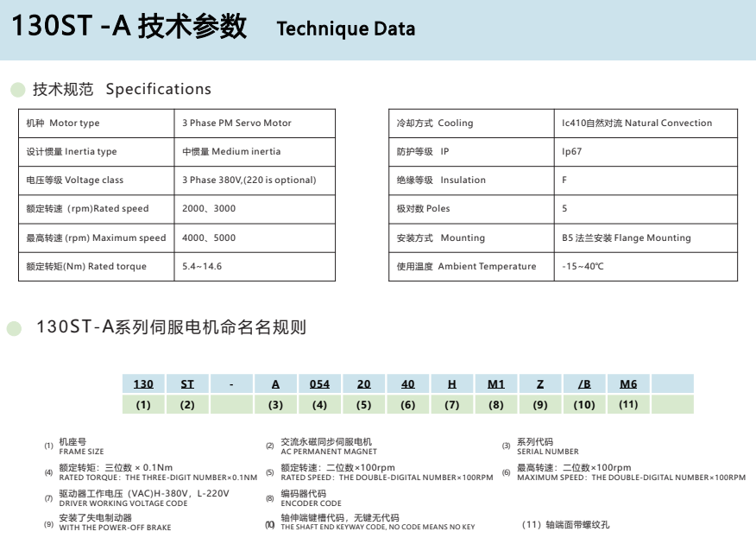Screen dimensions: 756x538
Task: Click the "M6" code cell
Action: 628,384
